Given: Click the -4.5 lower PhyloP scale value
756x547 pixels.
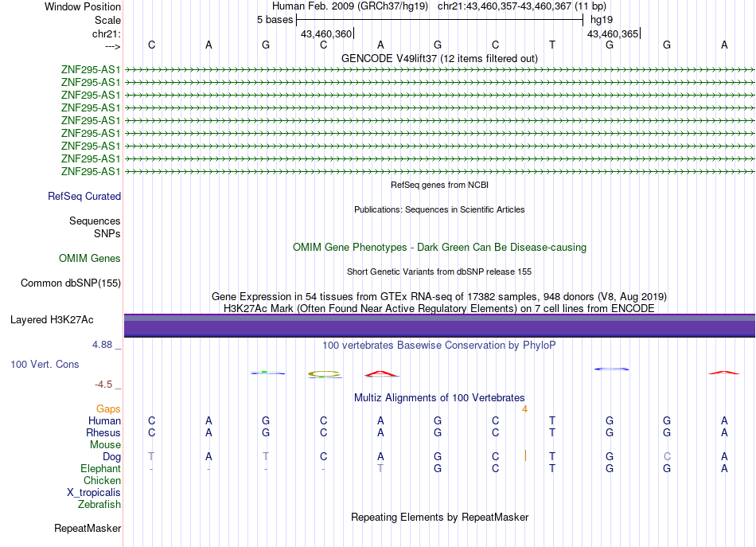Looking at the screenshot, I should 103,385.
